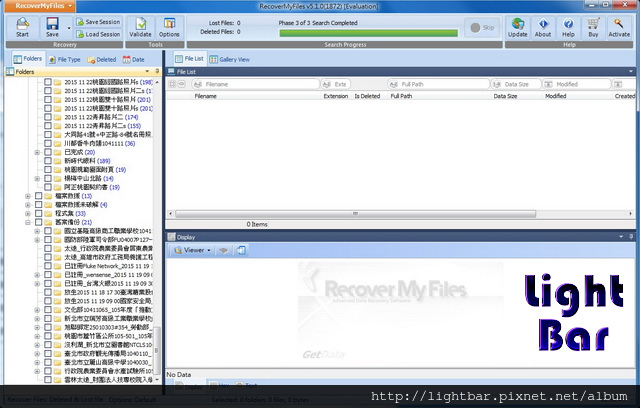
Task: Click the filter icon inside the Data Size box
Action: pos(496,84)
